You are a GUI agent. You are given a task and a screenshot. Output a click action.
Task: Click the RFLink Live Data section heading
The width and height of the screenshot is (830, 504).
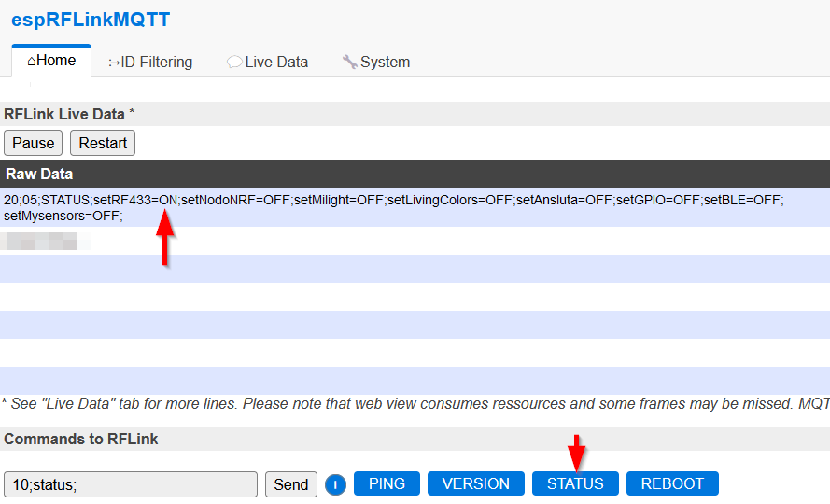point(68,114)
